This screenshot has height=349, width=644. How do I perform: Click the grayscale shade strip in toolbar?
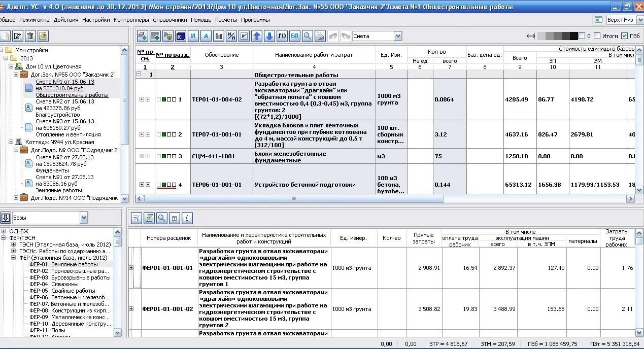coord(557,36)
